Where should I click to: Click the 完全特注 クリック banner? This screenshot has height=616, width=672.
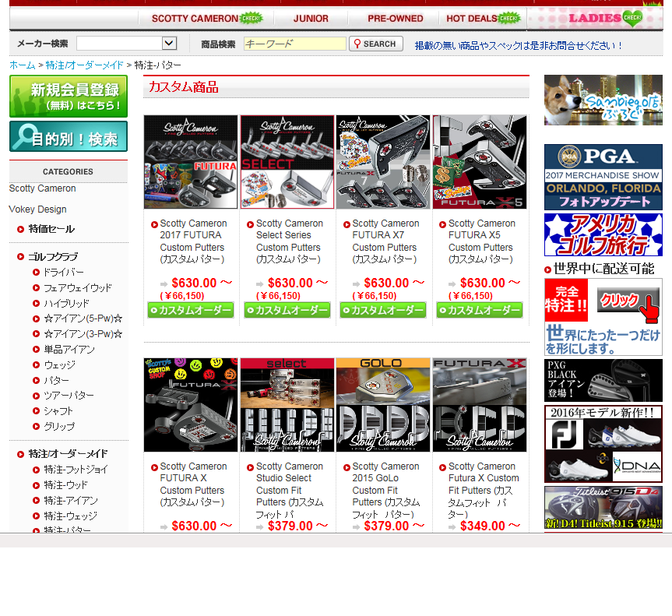pos(603,317)
